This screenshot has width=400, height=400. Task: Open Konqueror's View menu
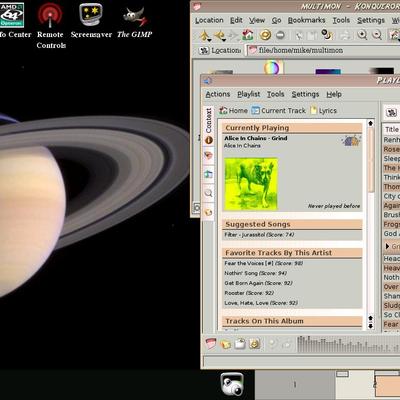point(257,20)
